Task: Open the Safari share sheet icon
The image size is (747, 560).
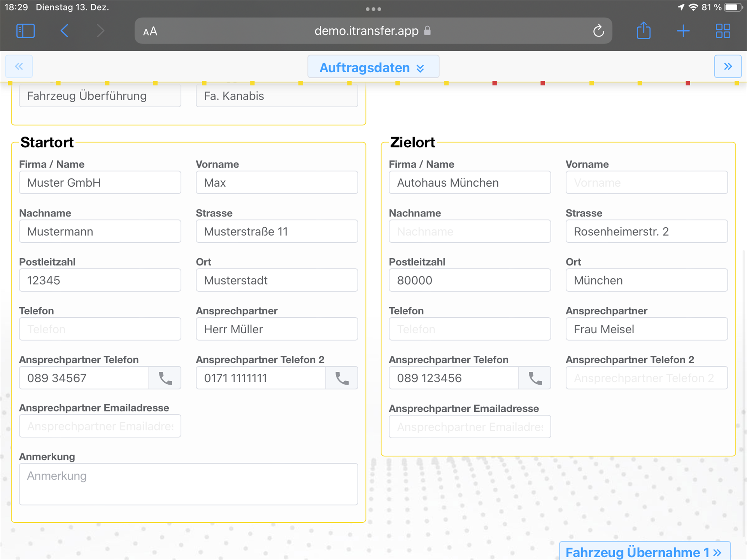Action: pos(644,31)
